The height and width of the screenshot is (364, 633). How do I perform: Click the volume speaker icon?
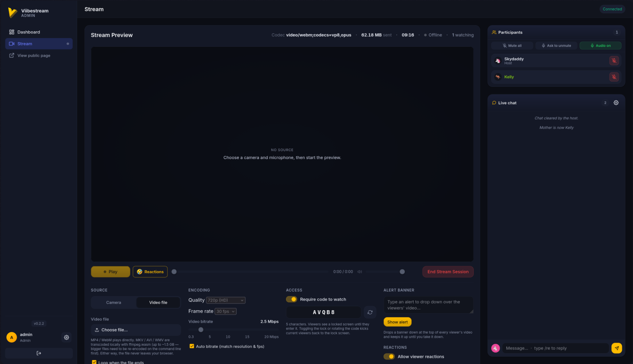coord(360,272)
